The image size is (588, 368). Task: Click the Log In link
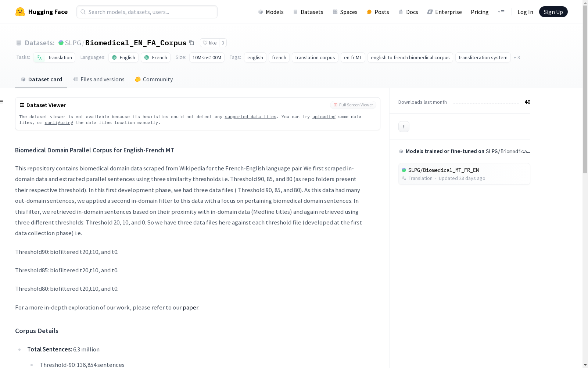[525, 12]
